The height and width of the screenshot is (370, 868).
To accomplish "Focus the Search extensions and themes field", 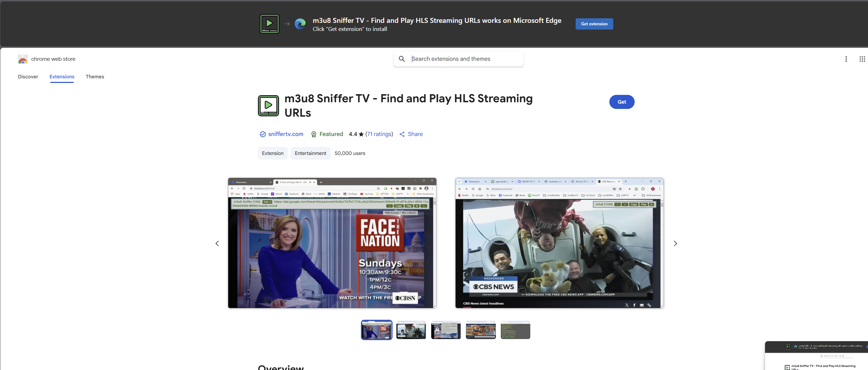I will [458, 59].
